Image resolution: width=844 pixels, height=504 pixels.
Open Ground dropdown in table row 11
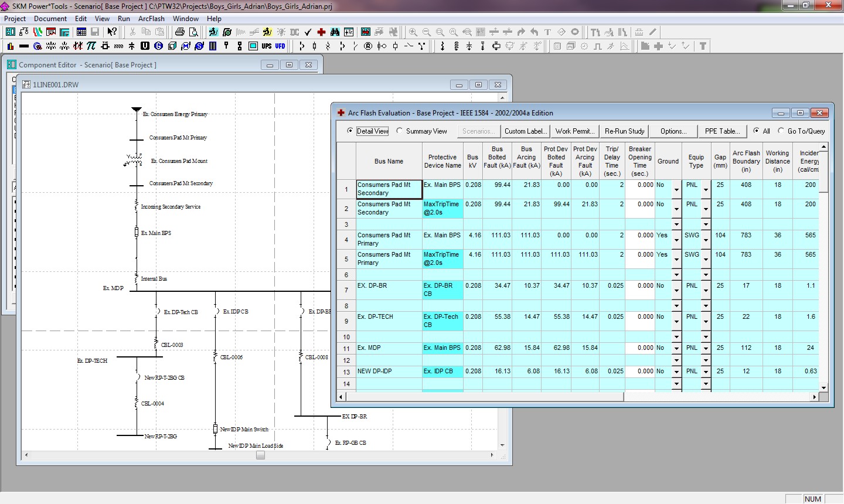(x=676, y=349)
